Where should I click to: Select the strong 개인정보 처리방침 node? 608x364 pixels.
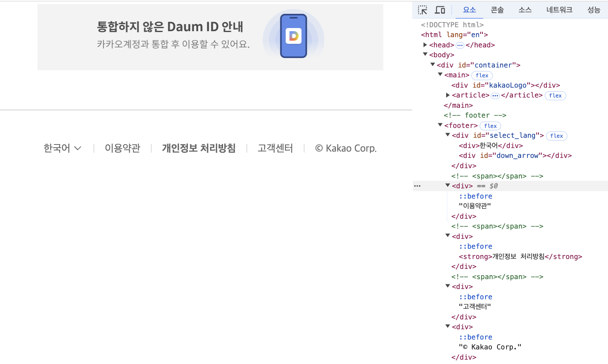click(x=520, y=257)
